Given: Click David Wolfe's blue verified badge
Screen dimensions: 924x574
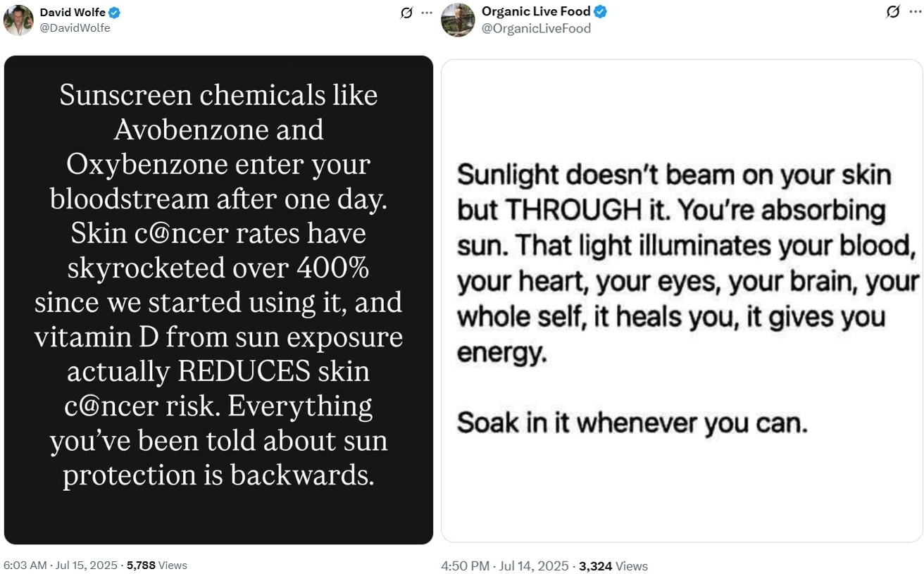Looking at the screenshot, I should click(x=114, y=12).
